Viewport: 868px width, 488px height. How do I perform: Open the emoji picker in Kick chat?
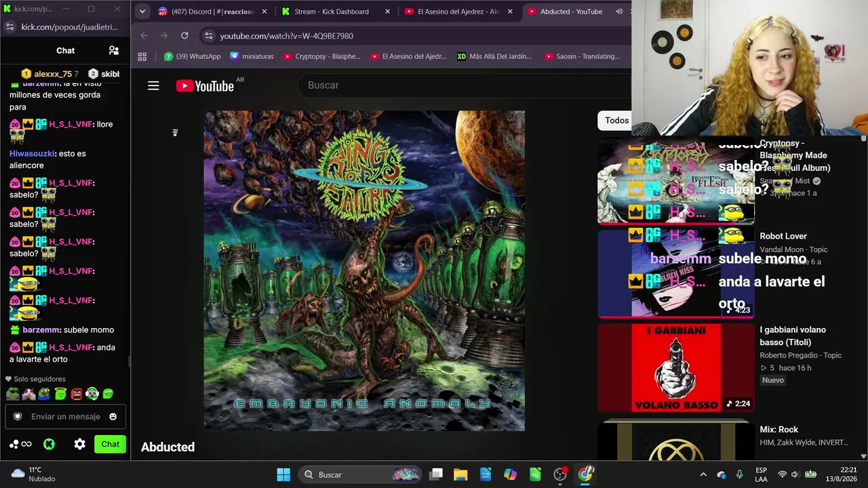[113, 417]
